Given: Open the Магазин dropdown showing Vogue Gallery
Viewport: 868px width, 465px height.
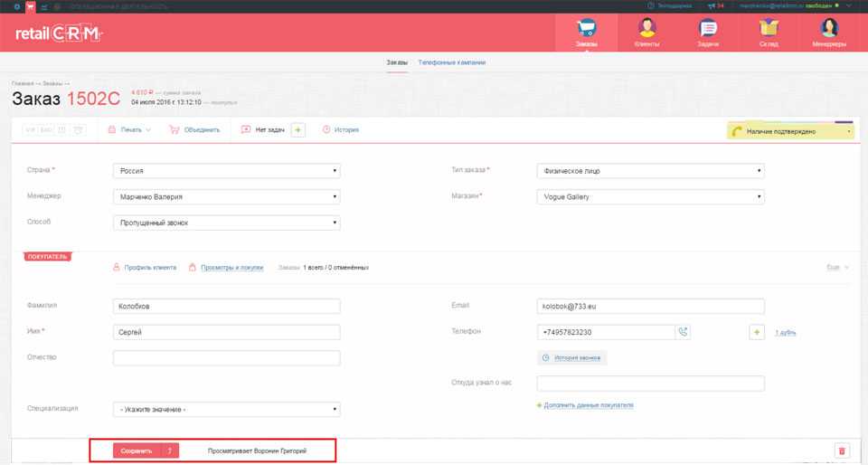Looking at the screenshot, I should (650, 196).
